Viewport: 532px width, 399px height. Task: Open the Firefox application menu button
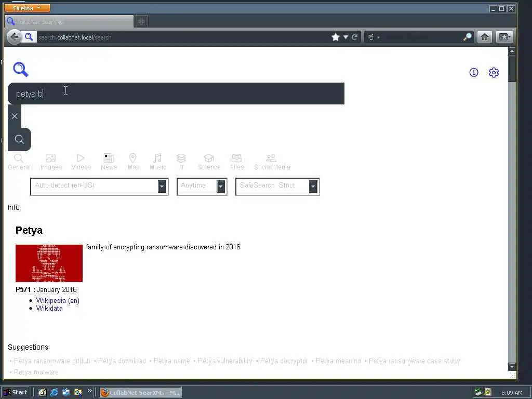click(27, 8)
